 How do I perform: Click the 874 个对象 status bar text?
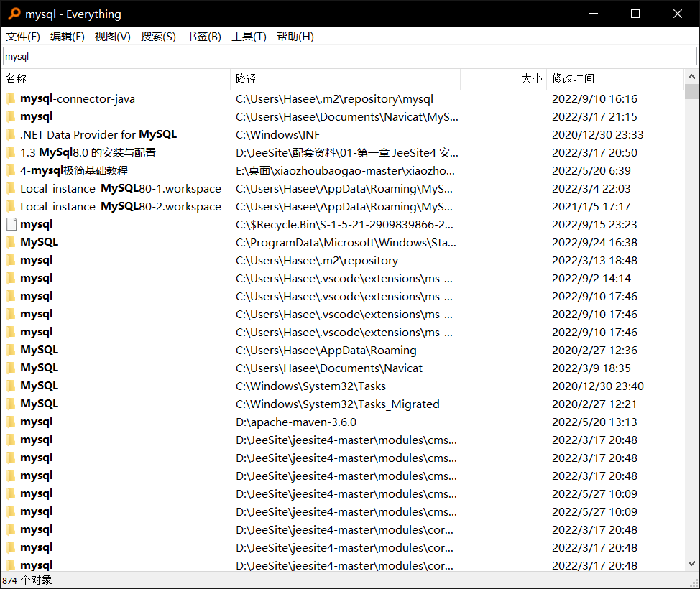pos(27,580)
